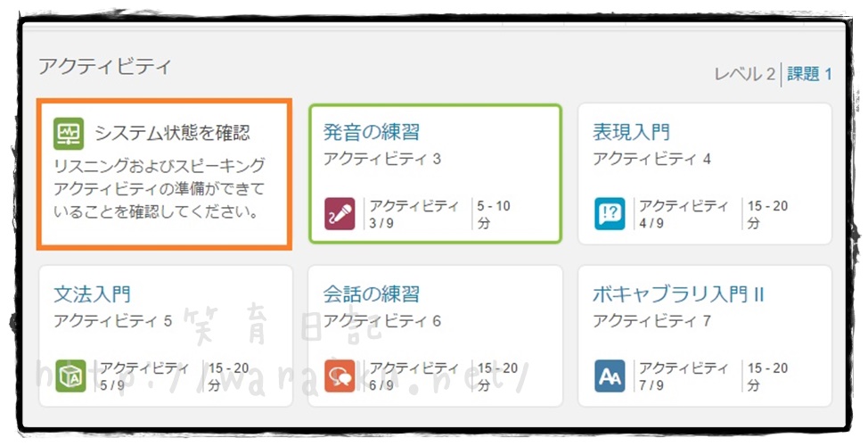This screenshot has height=446, width=868.
Task: Open the 表現入門 activity link
Action: [x=631, y=132]
